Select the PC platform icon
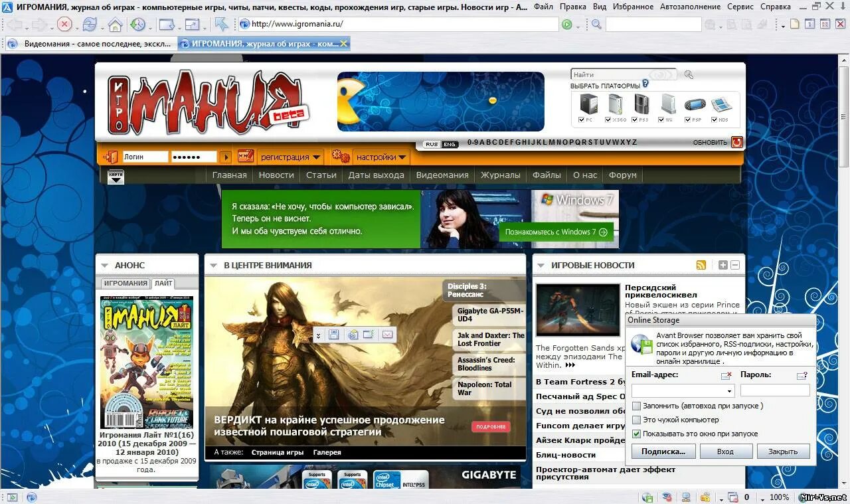Image resolution: width=850 pixels, height=504 pixels. pos(588,104)
